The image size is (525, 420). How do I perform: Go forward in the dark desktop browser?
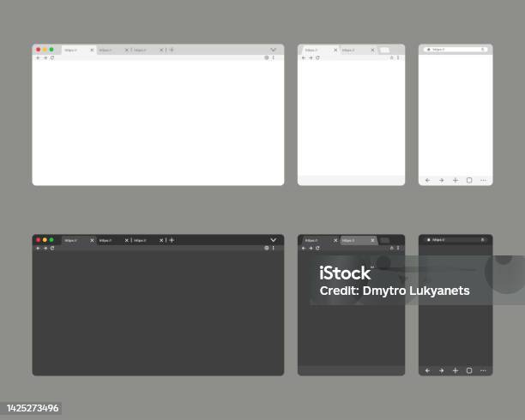pyautogui.click(x=45, y=249)
